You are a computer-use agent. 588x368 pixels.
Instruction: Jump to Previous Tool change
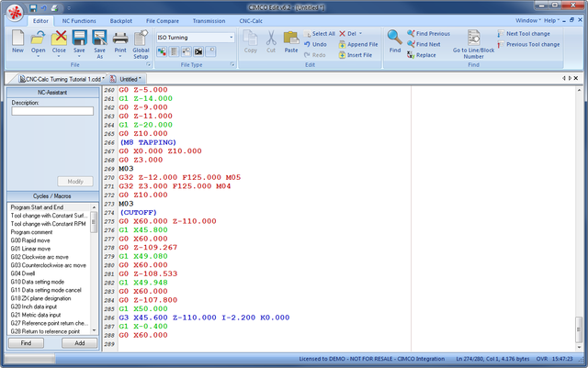tap(528, 44)
